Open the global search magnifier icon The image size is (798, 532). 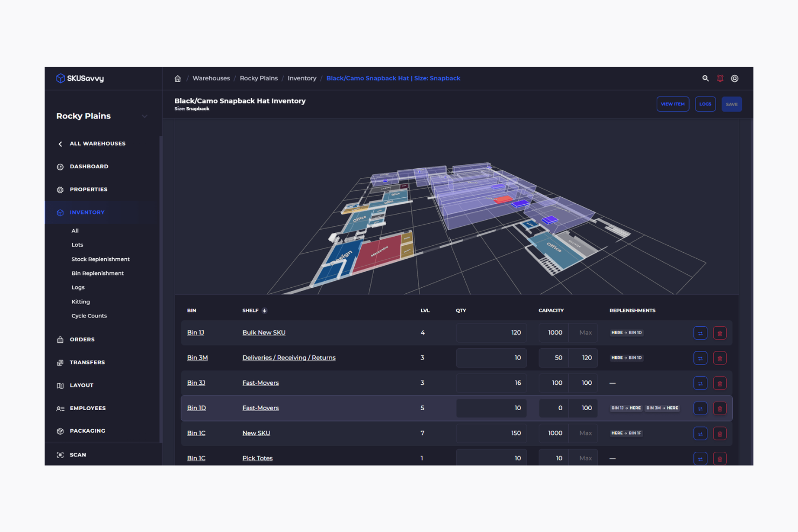point(706,78)
